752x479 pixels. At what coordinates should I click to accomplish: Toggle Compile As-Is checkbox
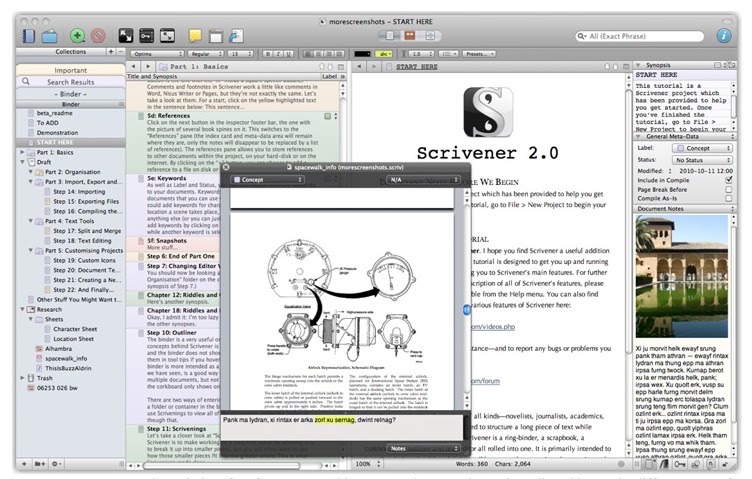tap(729, 198)
